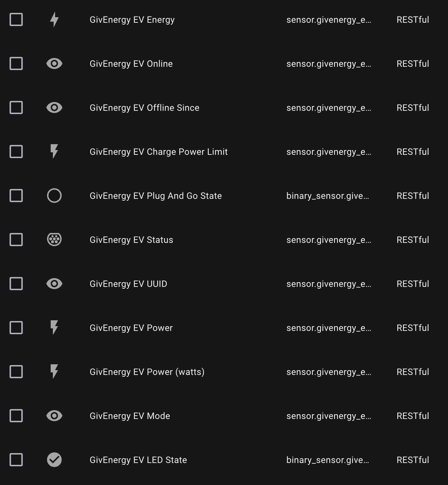Check the box for GivEnergy EV Status
The height and width of the screenshot is (485, 448).
(16, 240)
